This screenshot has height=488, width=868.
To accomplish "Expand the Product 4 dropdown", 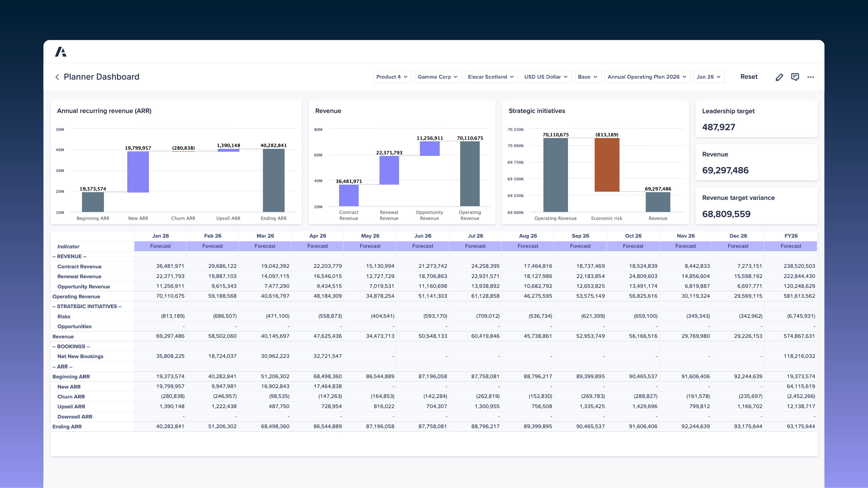I will (x=392, y=77).
